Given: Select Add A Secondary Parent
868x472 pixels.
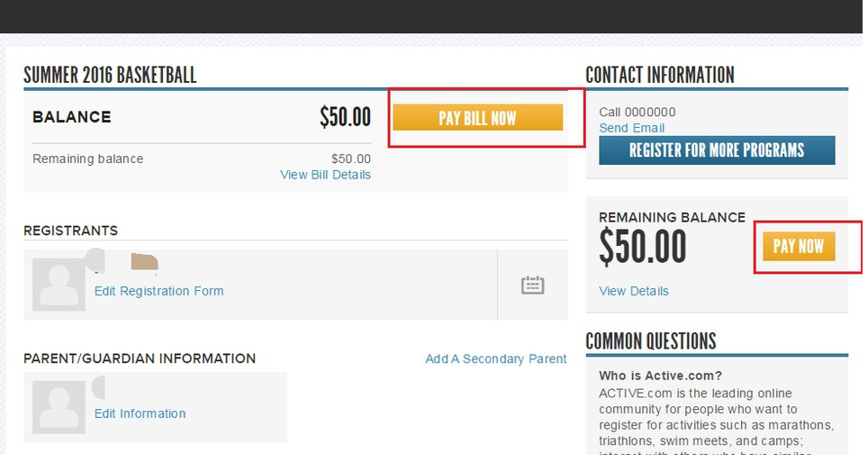Looking at the screenshot, I should click(x=495, y=359).
